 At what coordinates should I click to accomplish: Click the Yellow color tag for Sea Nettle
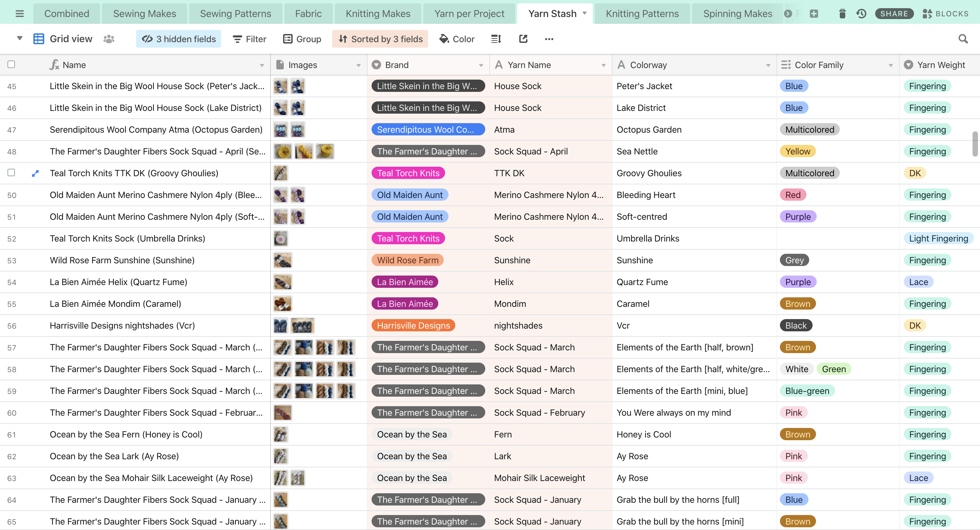point(797,151)
